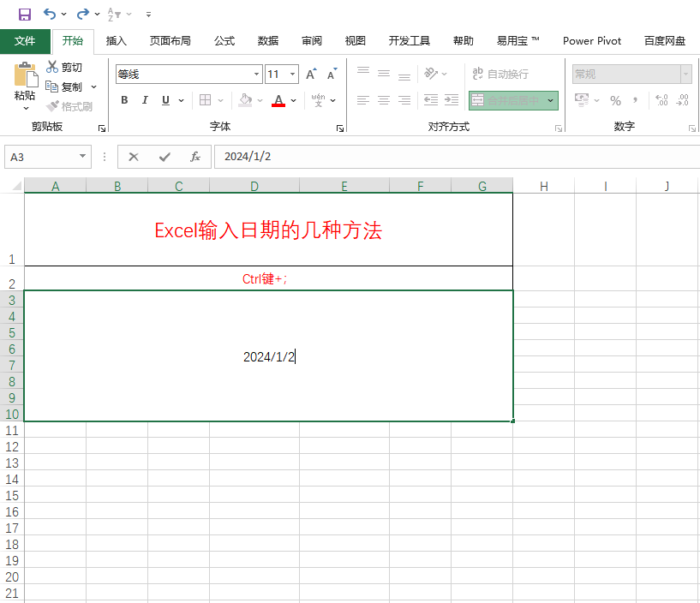Toggle bold formatting B
Viewport: 700px width, 603px height.
(x=124, y=100)
